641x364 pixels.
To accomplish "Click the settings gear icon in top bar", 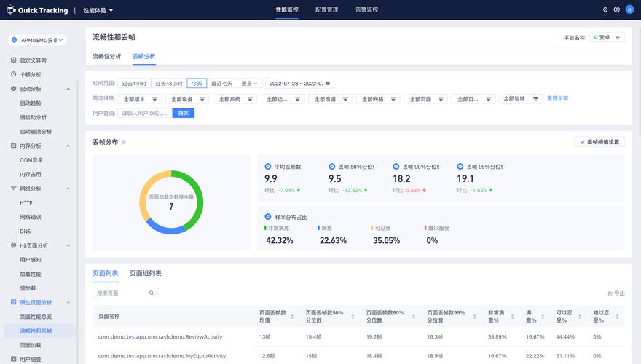I will (605, 10).
